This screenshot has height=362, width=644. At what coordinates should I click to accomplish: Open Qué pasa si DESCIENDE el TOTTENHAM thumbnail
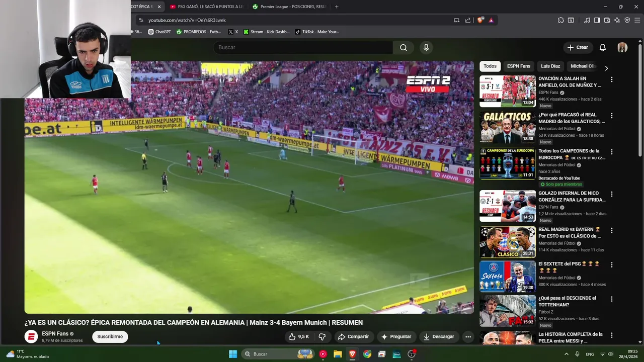pos(508,310)
